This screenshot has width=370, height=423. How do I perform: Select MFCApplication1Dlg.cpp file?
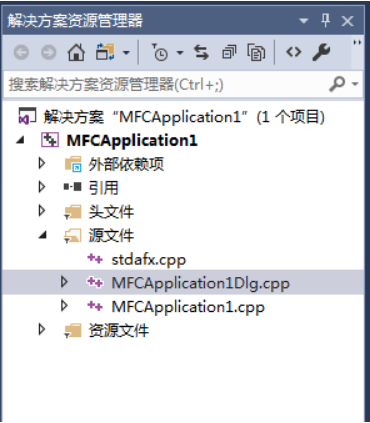[201, 283]
